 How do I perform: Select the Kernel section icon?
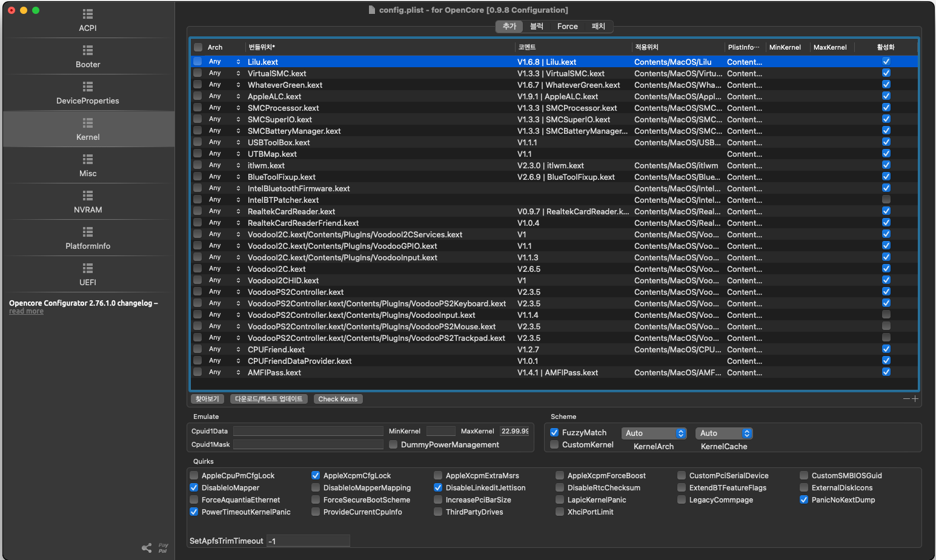pos(88,123)
